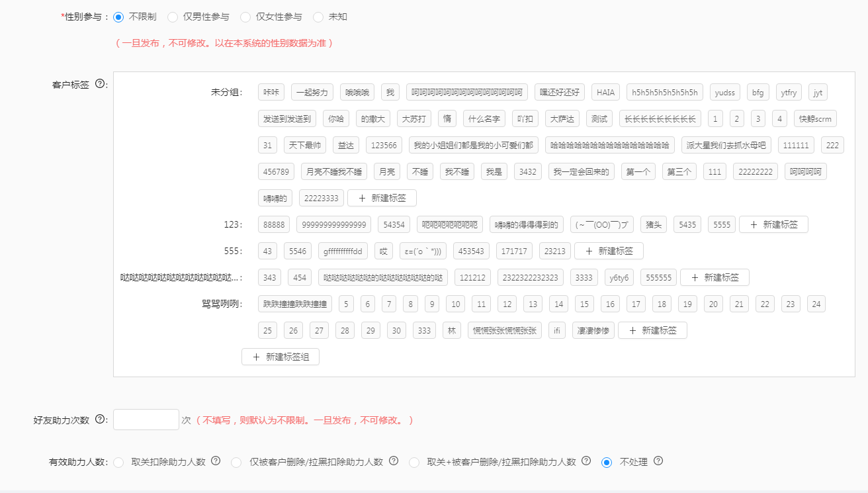
Task: Select the HAIA tag
Action: [605, 92]
